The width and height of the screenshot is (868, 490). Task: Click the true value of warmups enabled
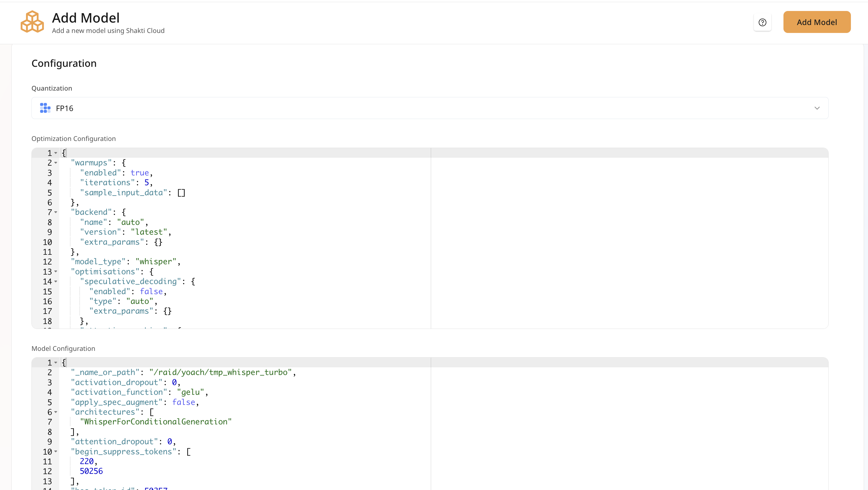(x=140, y=172)
